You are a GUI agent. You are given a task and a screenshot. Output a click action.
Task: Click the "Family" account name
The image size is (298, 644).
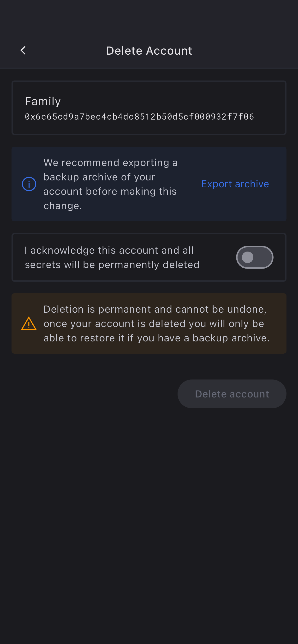pos(43,101)
